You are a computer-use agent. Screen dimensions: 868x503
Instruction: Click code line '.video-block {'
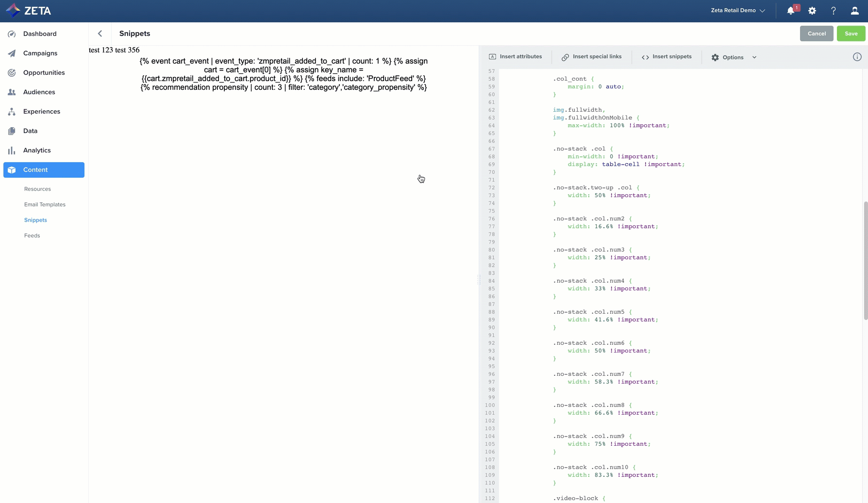(579, 498)
